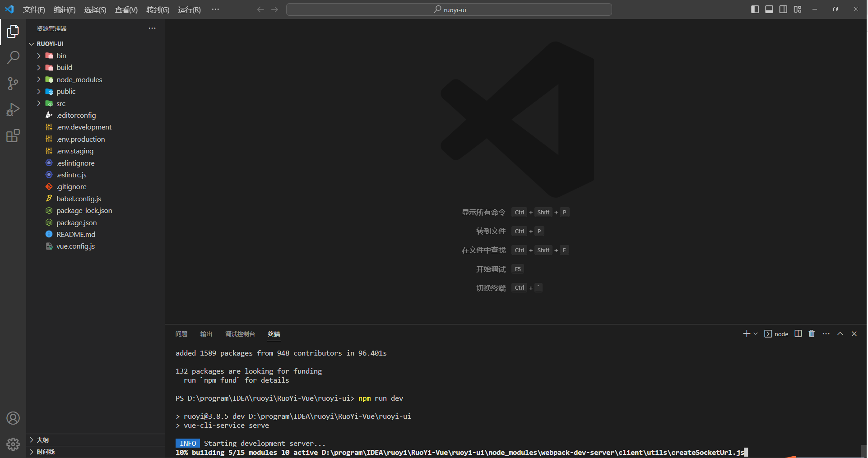This screenshot has width=868, height=458.
Task: Create a new terminal with plus icon
Action: (x=746, y=333)
